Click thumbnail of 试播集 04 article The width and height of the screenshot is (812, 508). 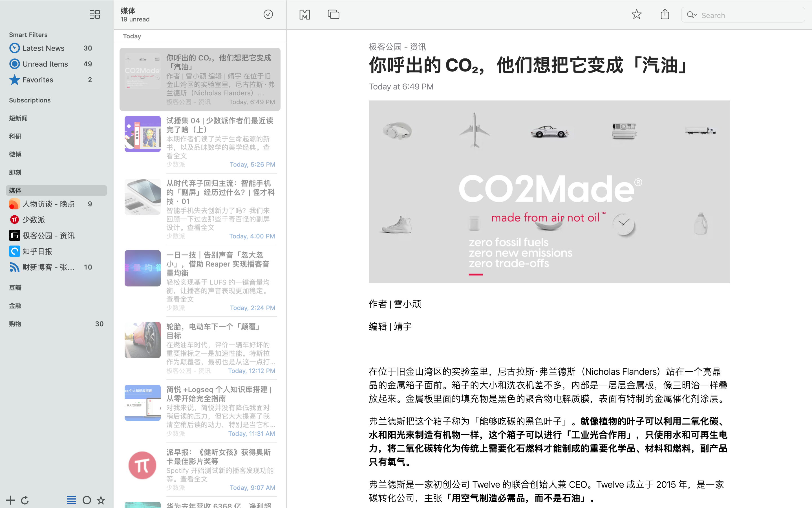(x=143, y=134)
